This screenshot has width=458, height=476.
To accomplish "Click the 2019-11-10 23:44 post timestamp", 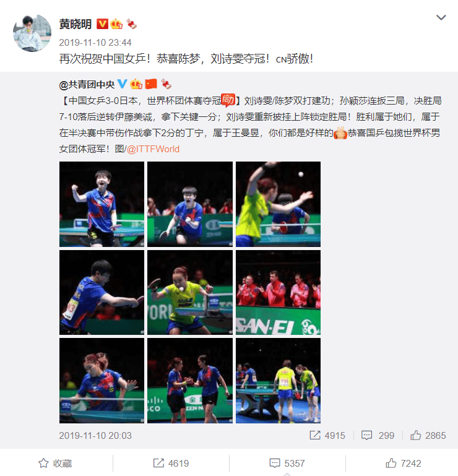I will tap(95, 43).
